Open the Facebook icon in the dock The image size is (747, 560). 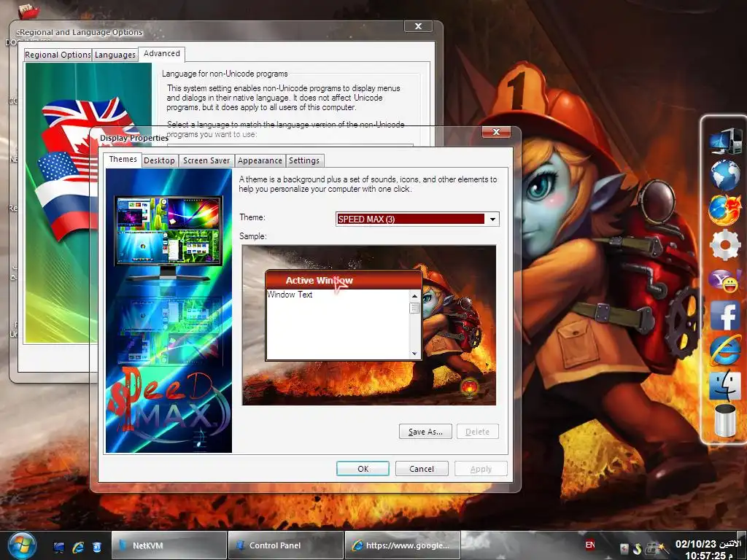coord(725,315)
